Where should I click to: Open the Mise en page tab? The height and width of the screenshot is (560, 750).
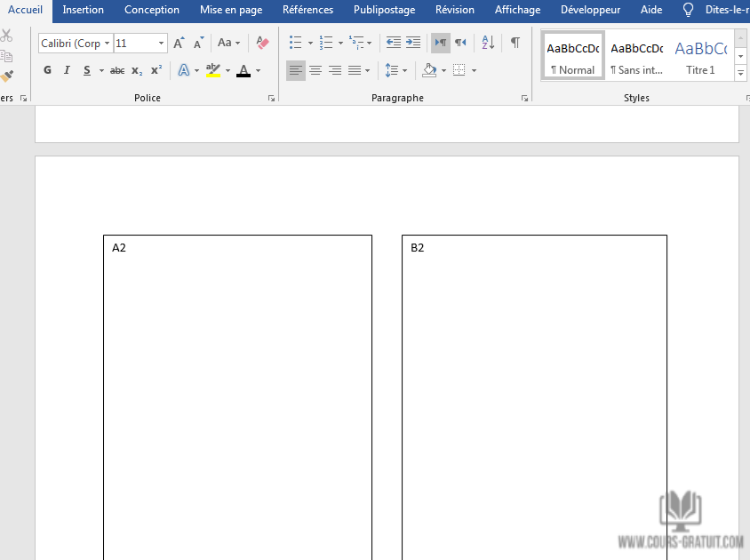point(231,10)
